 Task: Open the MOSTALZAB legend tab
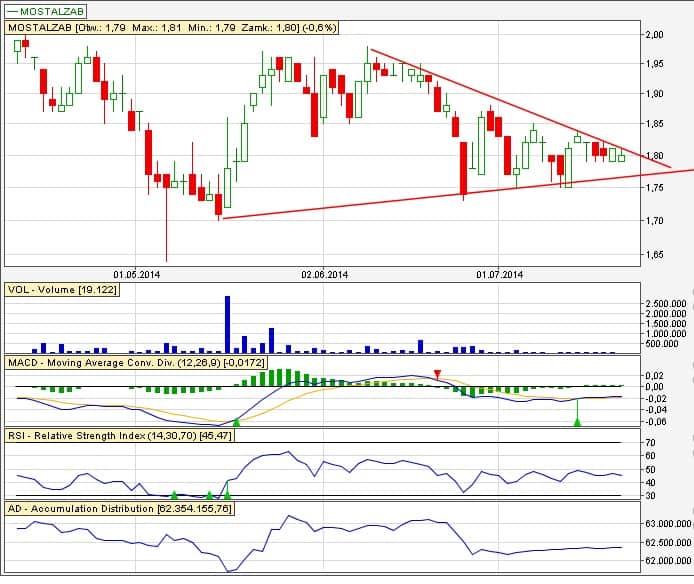[44, 11]
